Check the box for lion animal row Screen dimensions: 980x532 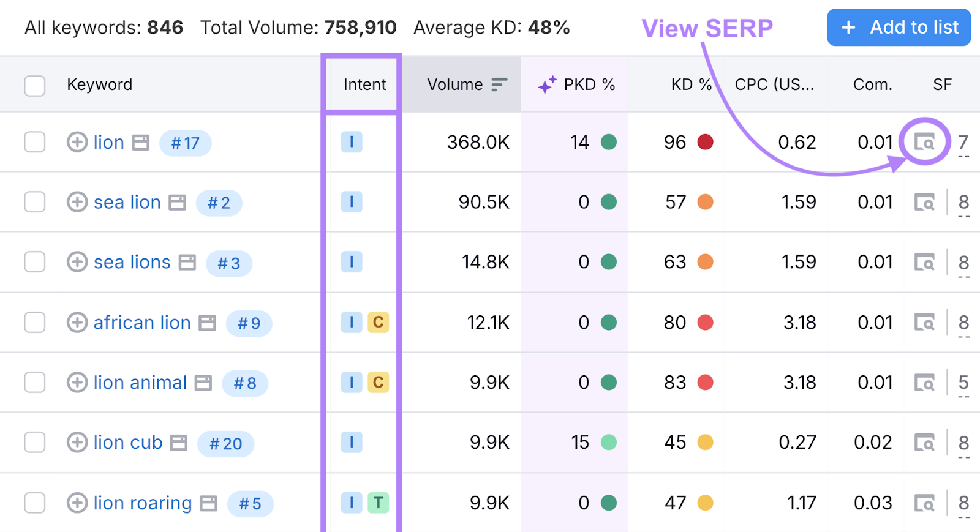35,383
